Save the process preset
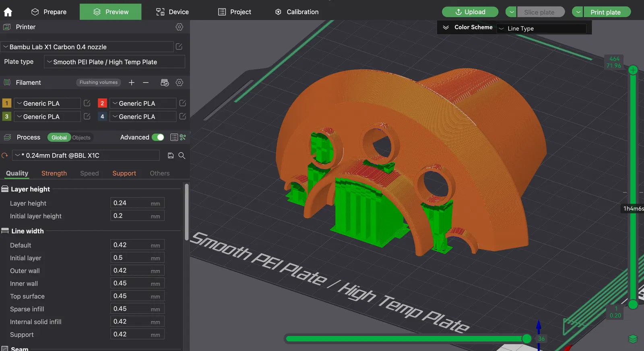 click(171, 156)
